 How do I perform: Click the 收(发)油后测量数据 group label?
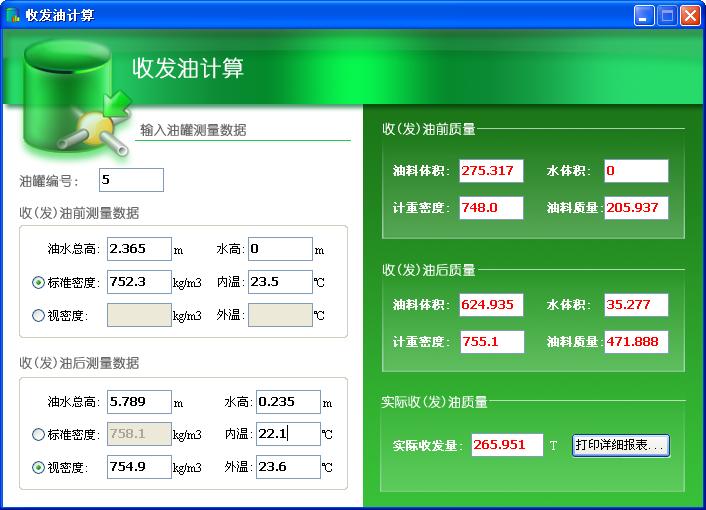[79, 363]
